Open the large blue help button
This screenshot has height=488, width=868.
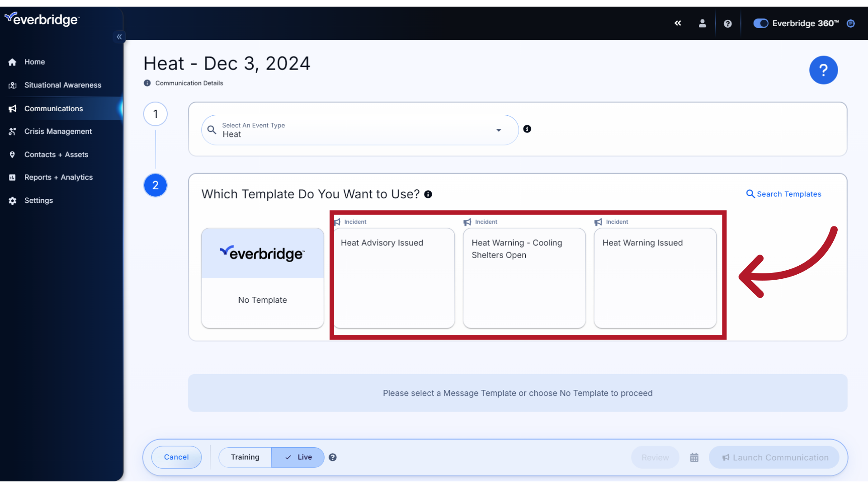[x=823, y=70]
